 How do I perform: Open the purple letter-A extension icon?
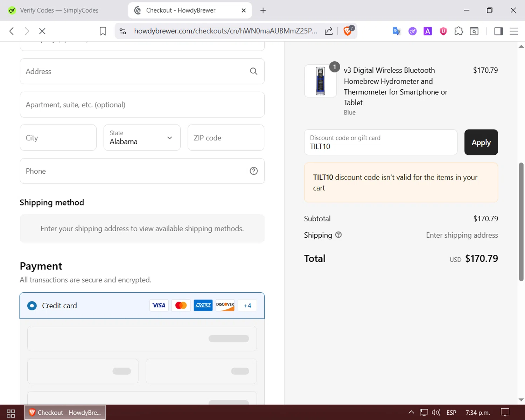click(x=428, y=31)
